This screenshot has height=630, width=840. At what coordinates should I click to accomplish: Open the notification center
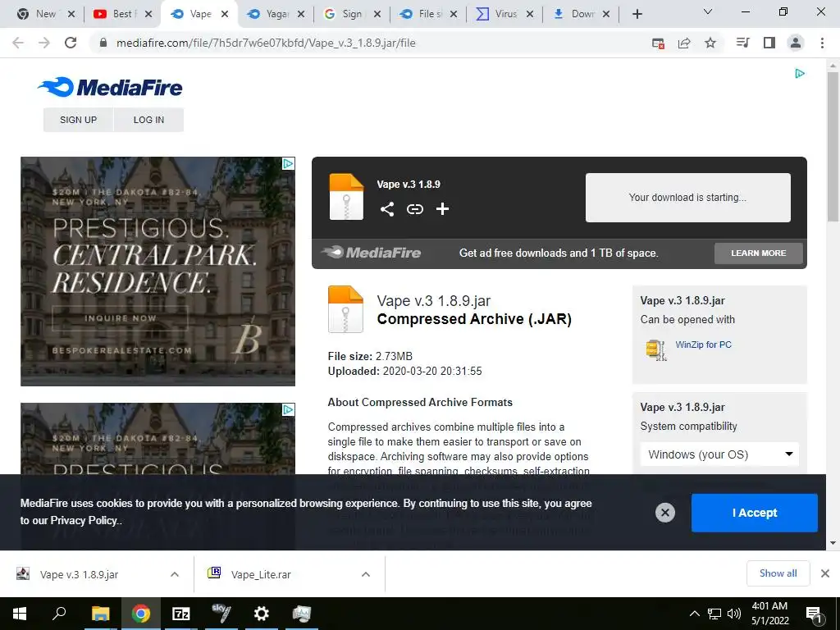point(815,614)
